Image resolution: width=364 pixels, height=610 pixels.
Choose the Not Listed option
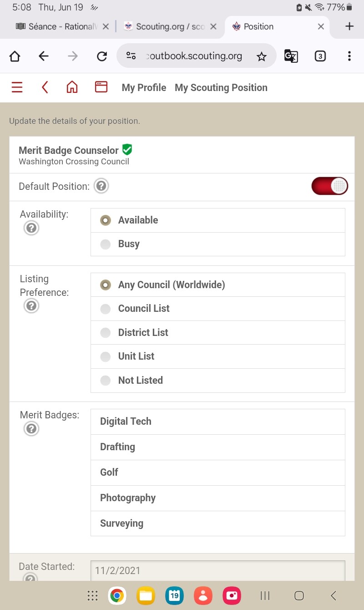point(106,381)
